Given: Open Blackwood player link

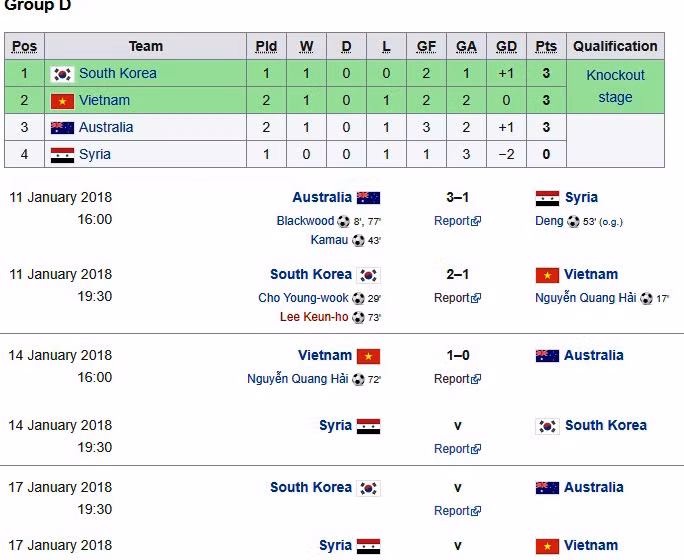Looking at the screenshot, I should [x=305, y=221].
